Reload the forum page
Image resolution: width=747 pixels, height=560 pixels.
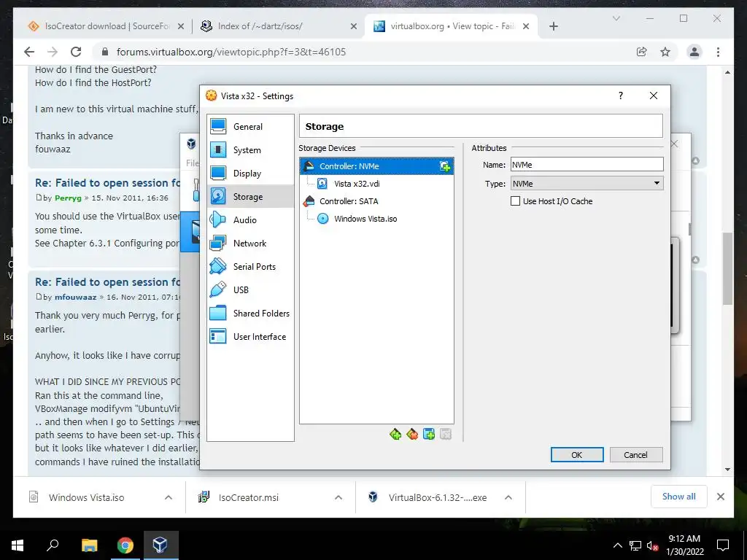point(76,52)
